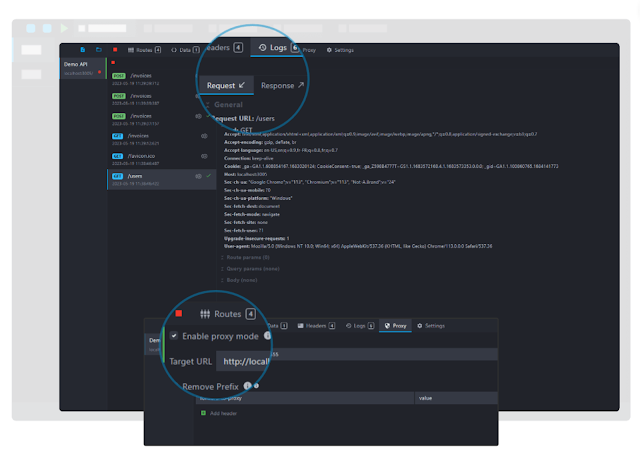Image resolution: width=640 pixels, height=472 pixels.
Task: Expand the Body (none) section
Action: click(239, 280)
